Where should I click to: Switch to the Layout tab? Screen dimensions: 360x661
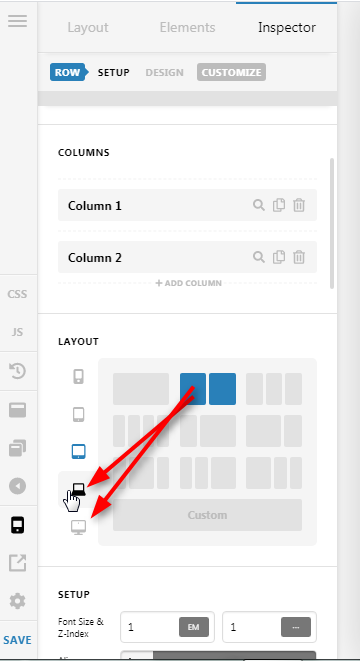88,27
